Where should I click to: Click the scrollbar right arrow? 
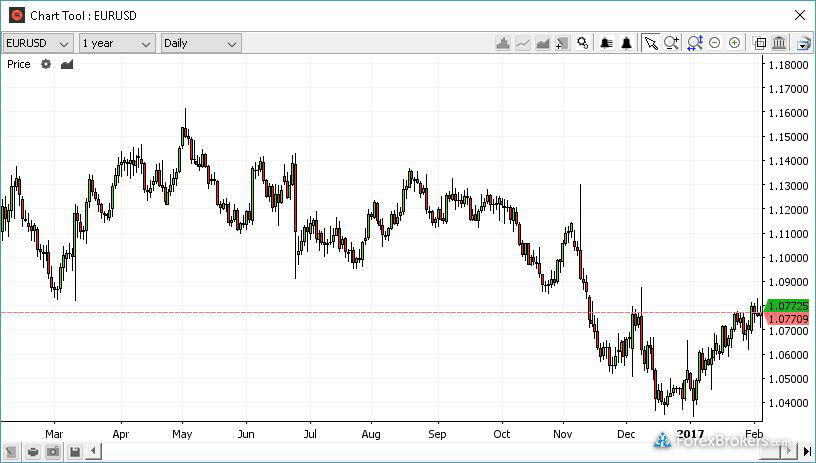tap(789, 451)
